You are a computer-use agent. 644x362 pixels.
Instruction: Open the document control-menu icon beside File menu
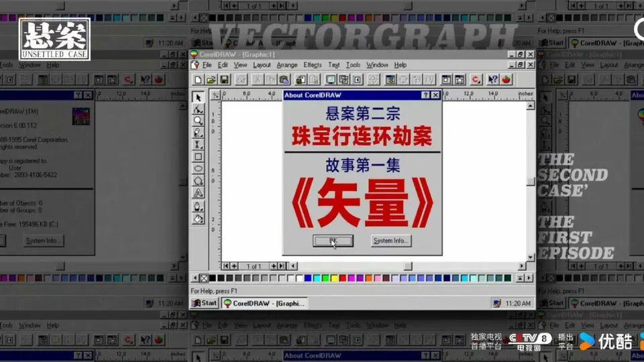coord(195,65)
